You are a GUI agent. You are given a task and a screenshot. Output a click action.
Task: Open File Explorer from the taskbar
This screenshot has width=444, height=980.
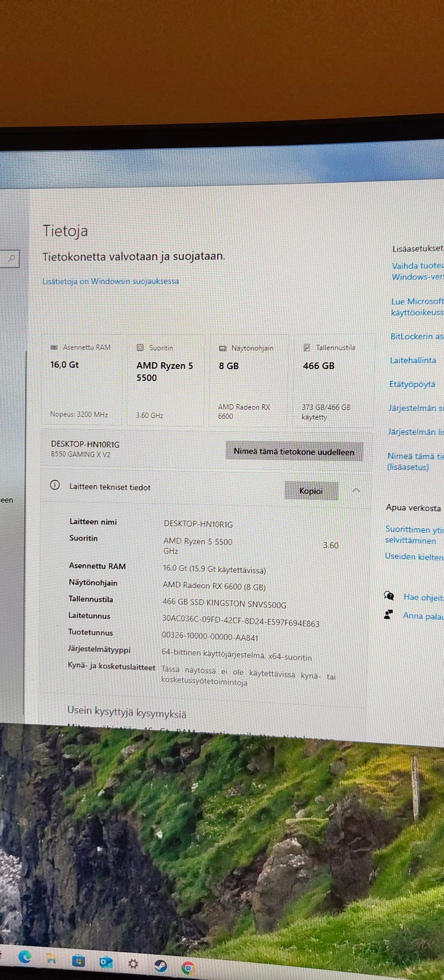click(52, 959)
